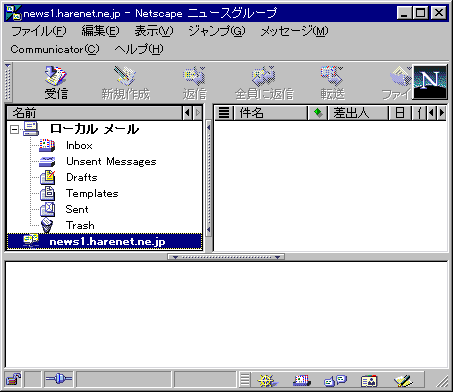This screenshot has height=392, width=453.
Task: Toggle the thread view icon in message header
Action: pos(224,113)
